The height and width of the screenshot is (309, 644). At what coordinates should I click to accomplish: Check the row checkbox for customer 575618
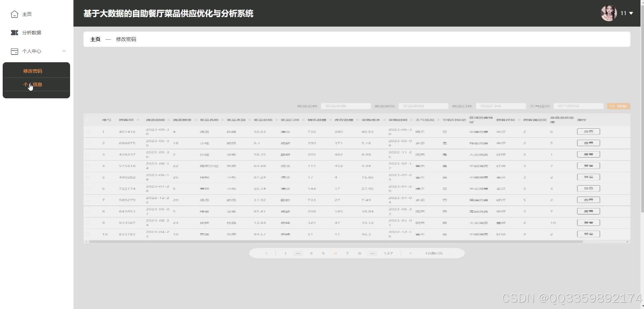click(x=88, y=166)
